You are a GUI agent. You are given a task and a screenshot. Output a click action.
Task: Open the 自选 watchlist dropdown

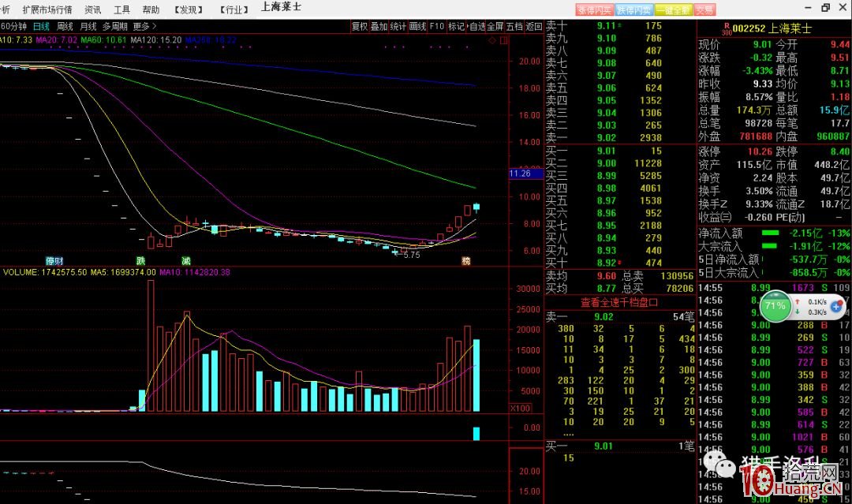476,26
